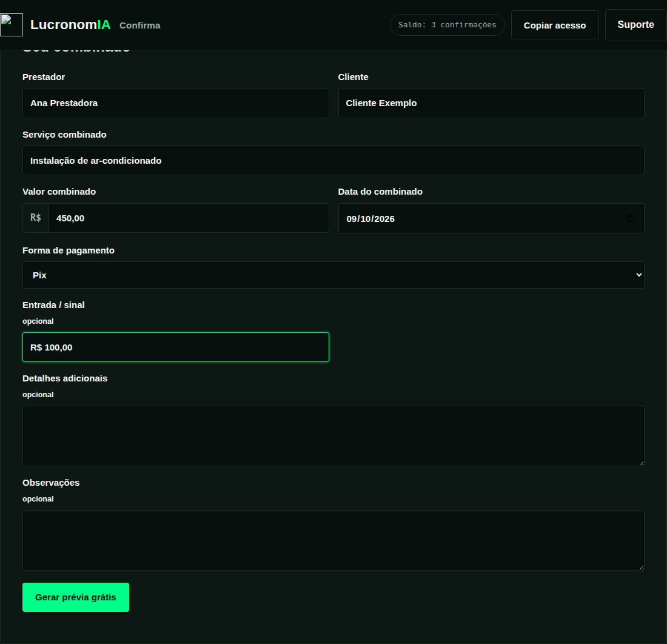Click the LucronomIA logo image
This screenshot has height=644, width=667.
tap(12, 25)
